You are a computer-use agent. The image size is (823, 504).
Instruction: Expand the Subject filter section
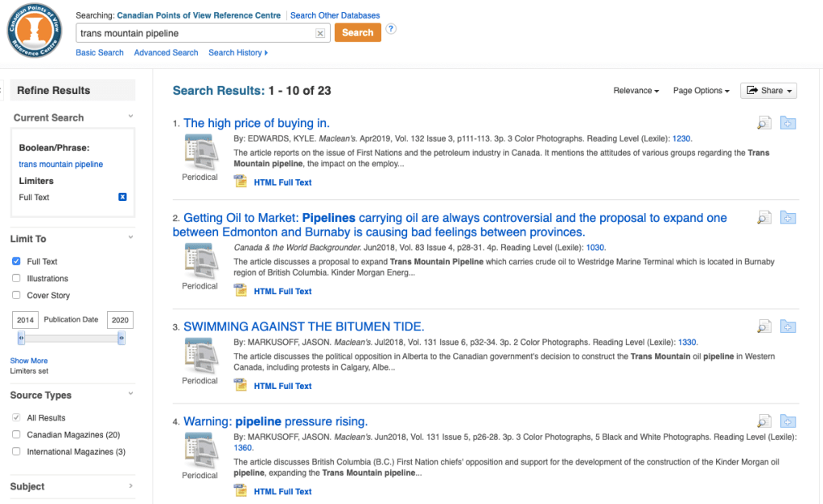click(x=71, y=486)
